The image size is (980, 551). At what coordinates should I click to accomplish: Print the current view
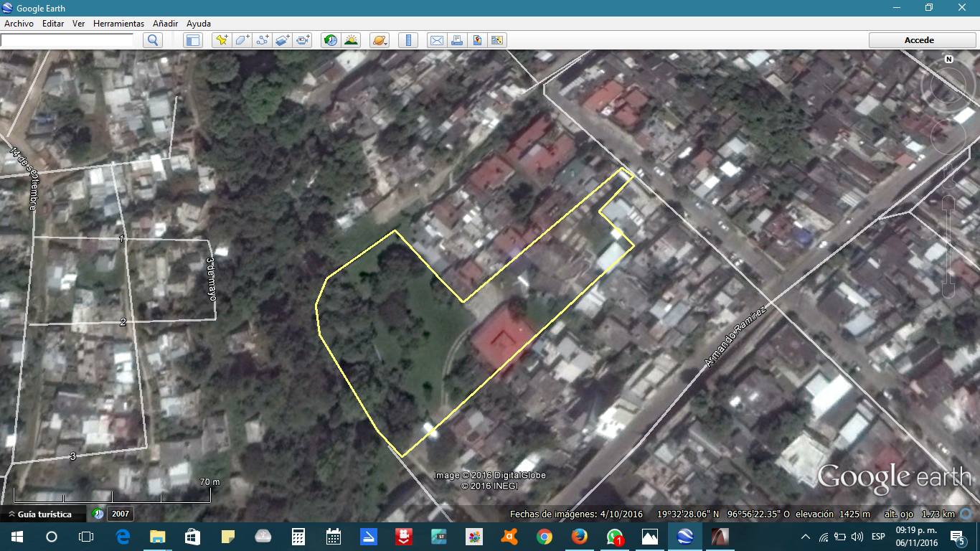[x=457, y=40]
